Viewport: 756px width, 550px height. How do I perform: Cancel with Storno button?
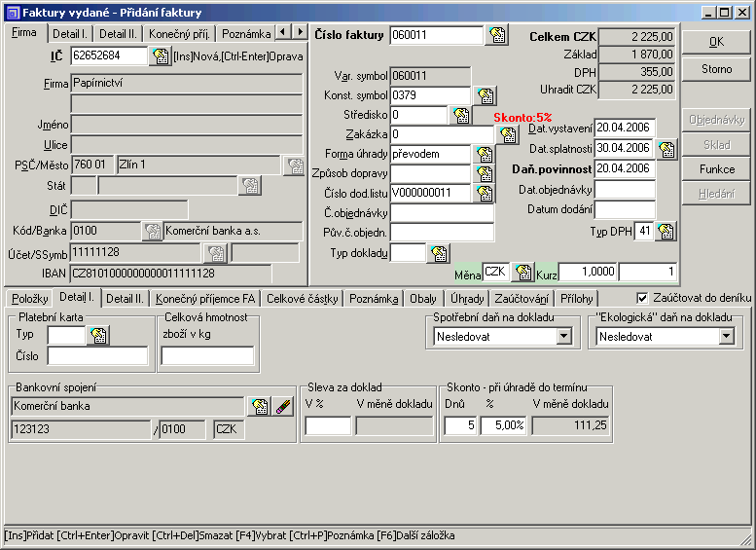pyautogui.click(x=716, y=69)
